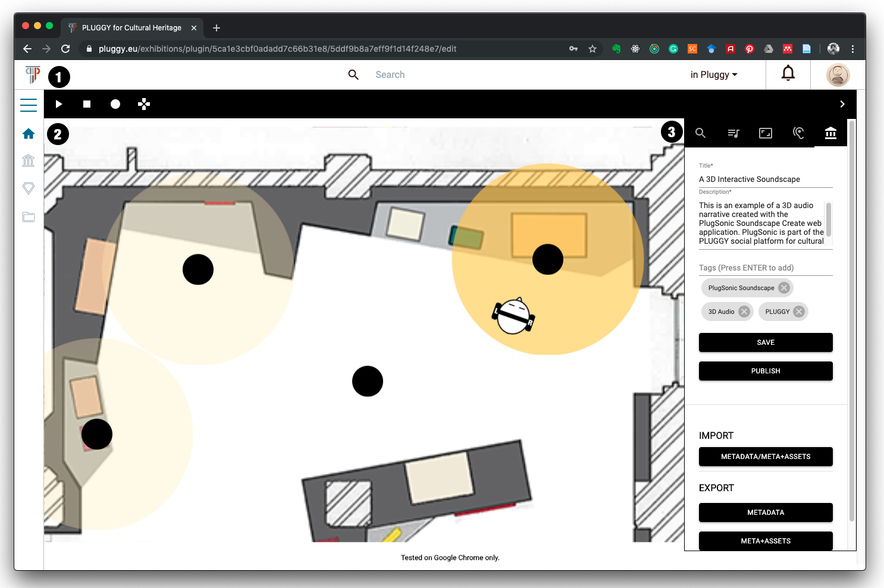Click the Chrome profile avatar in the toolbar
The height and width of the screenshot is (588, 884).
[x=833, y=49]
